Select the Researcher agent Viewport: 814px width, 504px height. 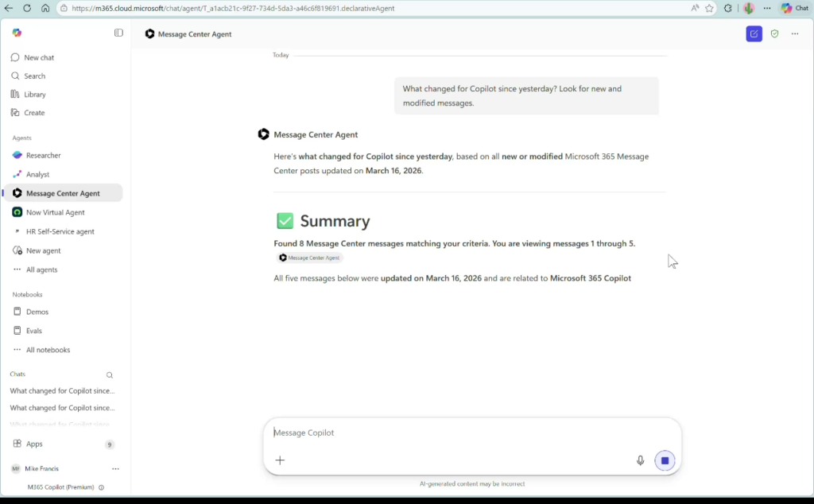click(x=43, y=155)
